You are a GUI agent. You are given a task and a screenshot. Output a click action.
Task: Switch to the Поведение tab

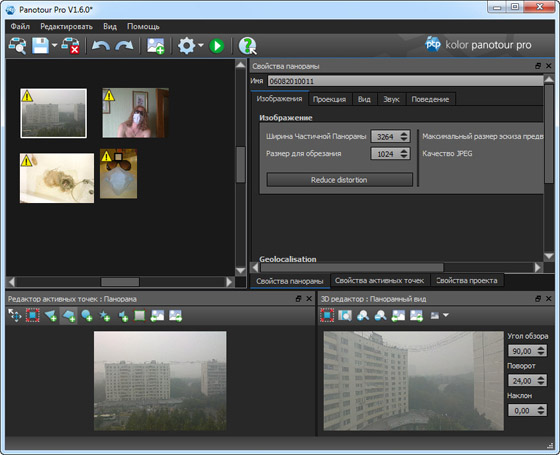pyautogui.click(x=430, y=99)
